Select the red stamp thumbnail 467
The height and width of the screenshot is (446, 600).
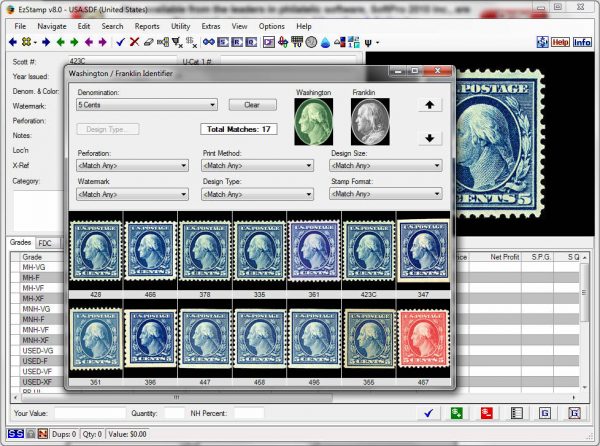click(422, 339)
